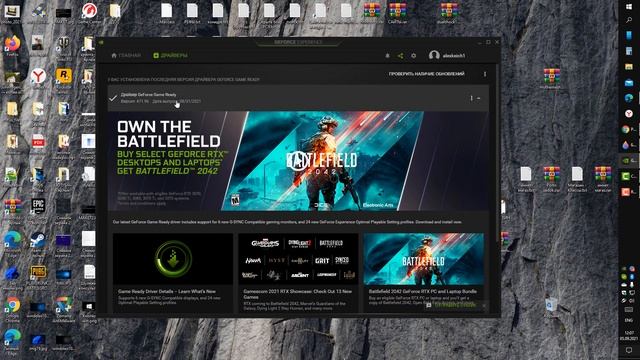Open Game Ready Driver Details card
The height and width of the screenshot is (360, 640).
pyautogui.click(x=173, y=272)
